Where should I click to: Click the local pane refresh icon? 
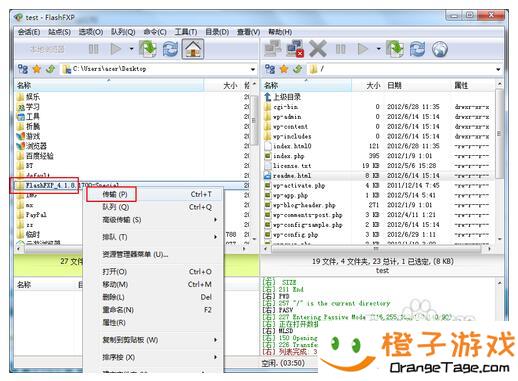coord(170,49)
